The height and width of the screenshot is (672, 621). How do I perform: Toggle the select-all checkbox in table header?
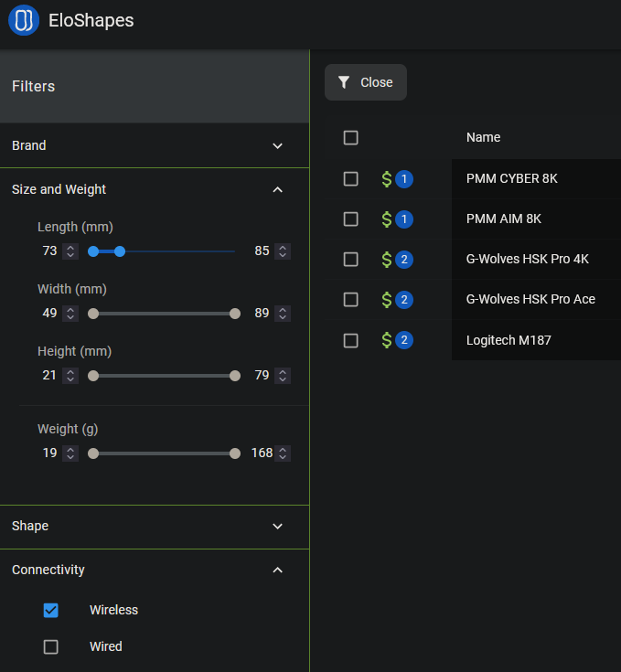[x=351, y=138]
